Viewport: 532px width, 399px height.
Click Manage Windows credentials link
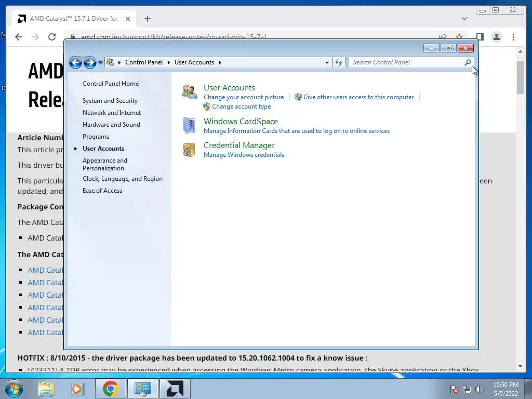pos(244,155)
